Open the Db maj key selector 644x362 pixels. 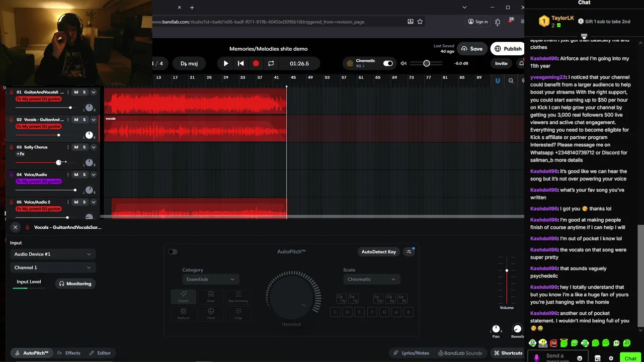(x=189, y=63)
